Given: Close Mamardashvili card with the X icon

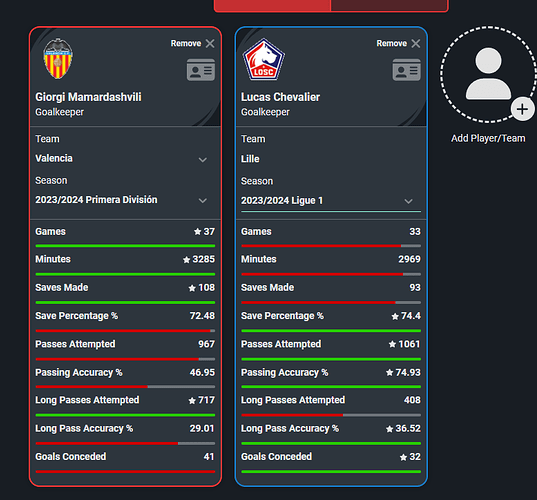Looking at the screenshot, I should [x=210, y=43].
